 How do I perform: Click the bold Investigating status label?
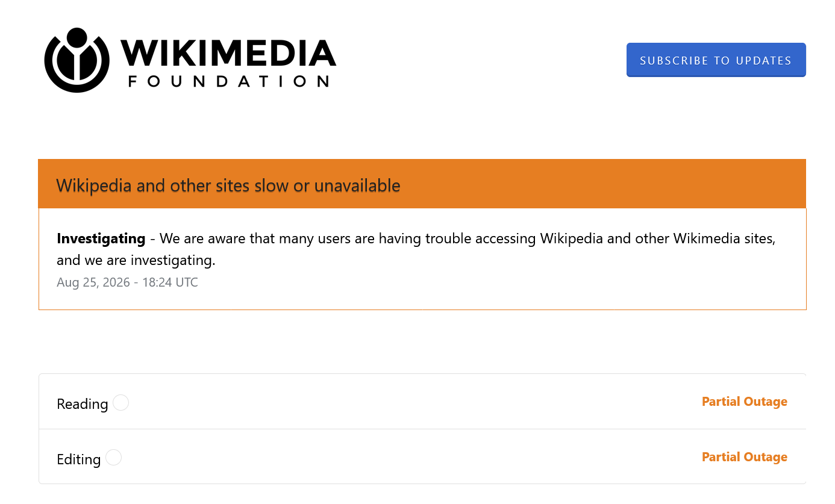coord(101,238)
